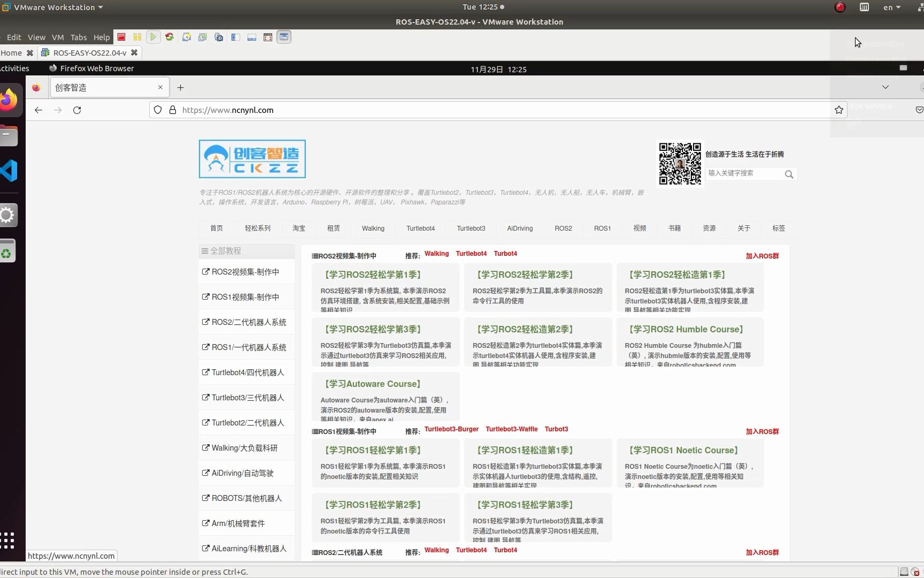Open a new Firefox tab with plus

pos(181,87)
